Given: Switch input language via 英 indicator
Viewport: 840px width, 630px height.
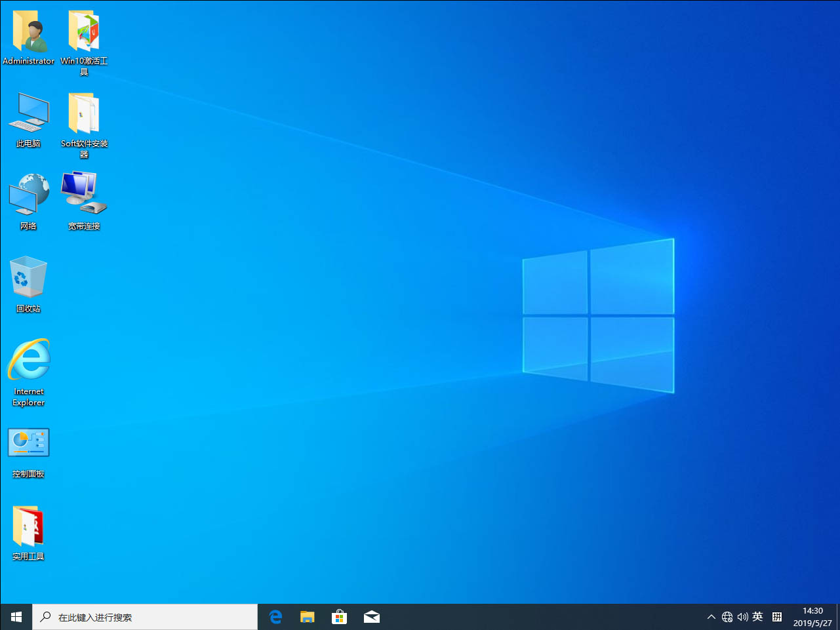Looking at the screenshot, I should [757, 616].
